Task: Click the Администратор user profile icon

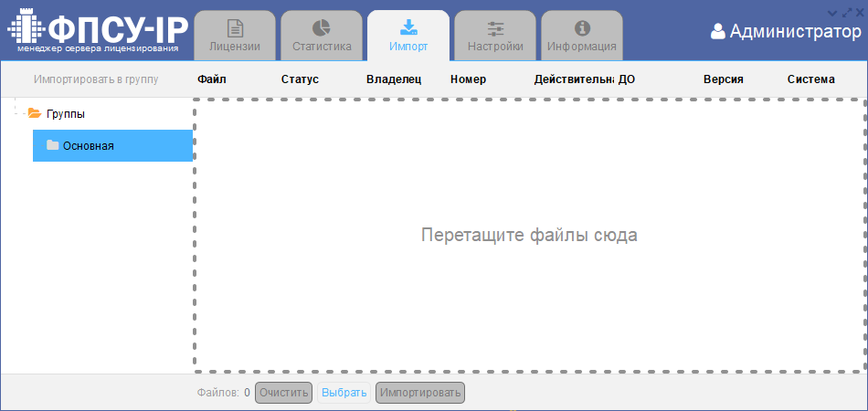Action: pos(717,32)
